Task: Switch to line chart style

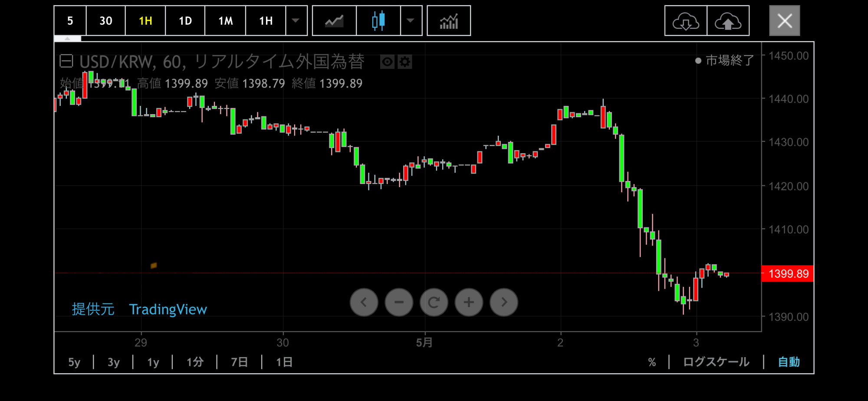Action: (x=334, y=21)
